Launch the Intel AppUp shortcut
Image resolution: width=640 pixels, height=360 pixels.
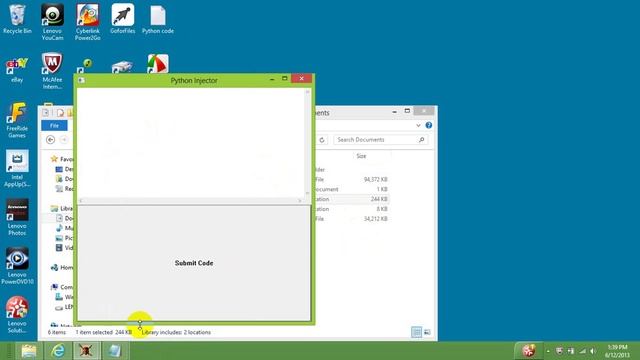[x=17, y=169]
